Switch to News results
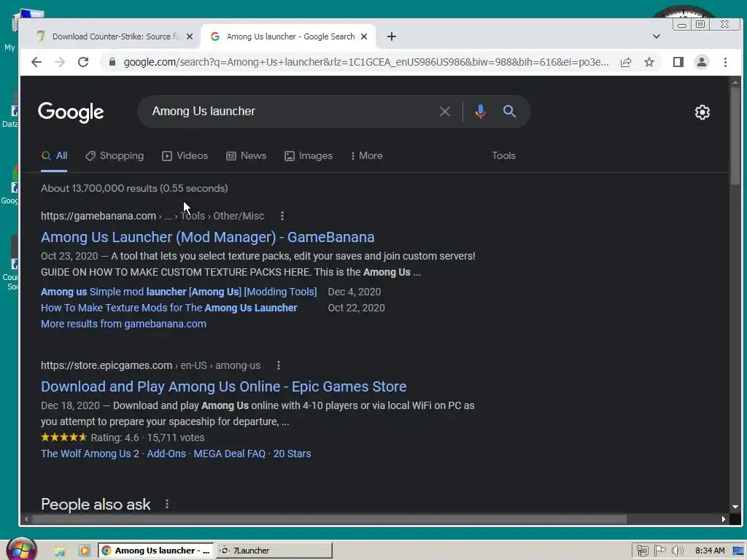The width and height of the screenshot is (747, 560). tap(246, 156)
